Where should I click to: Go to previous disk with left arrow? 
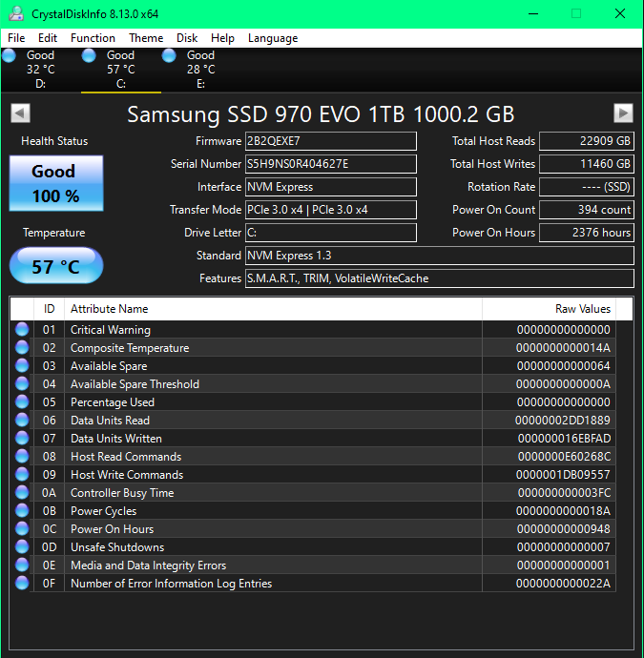pos(21,113)
